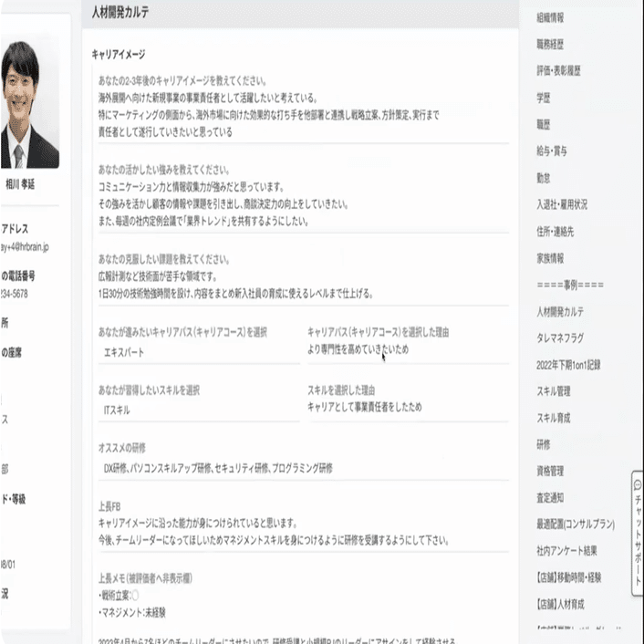Click the の座席 label in profile panel

(12, 352)
